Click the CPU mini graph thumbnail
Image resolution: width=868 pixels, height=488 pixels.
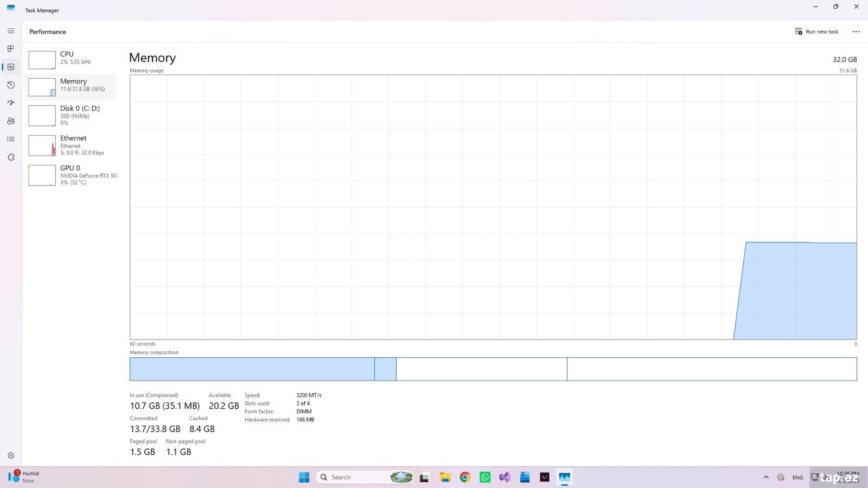42,60
